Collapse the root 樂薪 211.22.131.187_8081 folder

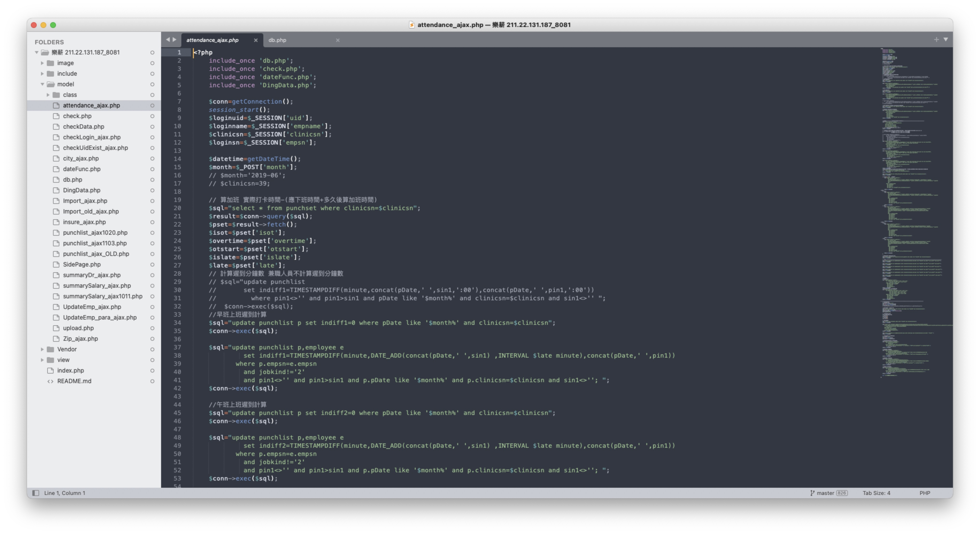point(36,53)
